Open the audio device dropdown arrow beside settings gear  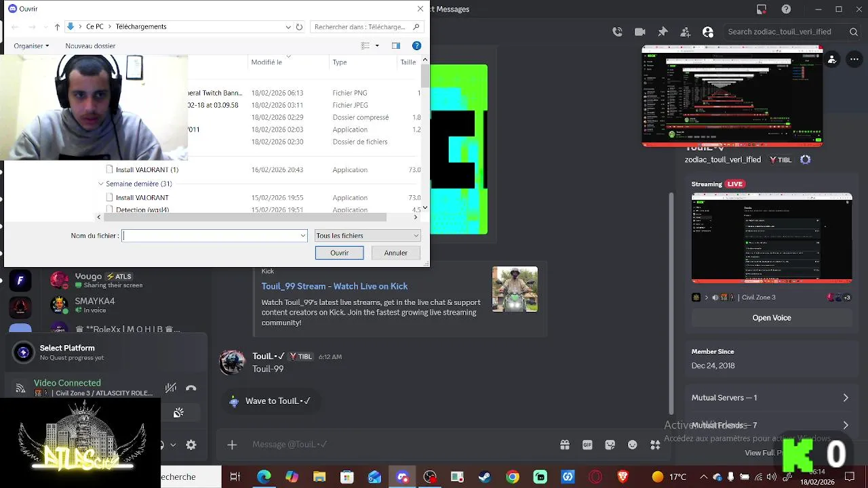point(173,445)
